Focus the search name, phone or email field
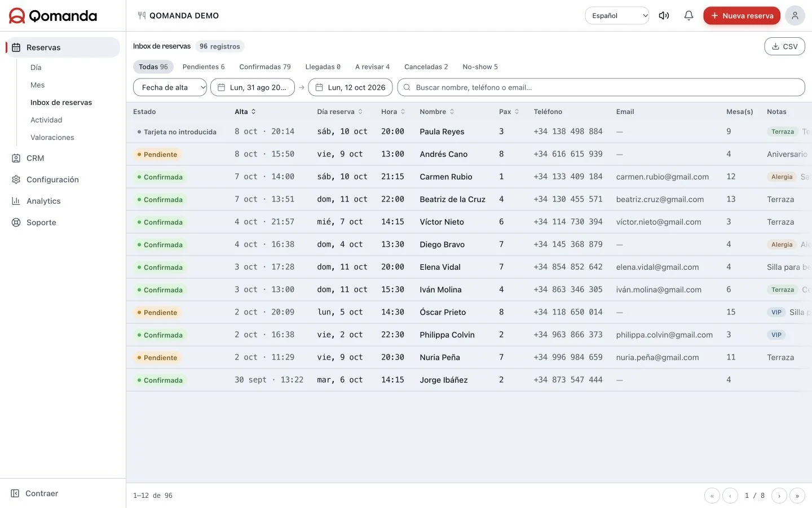The image size is (812, 508). point(601,87)
